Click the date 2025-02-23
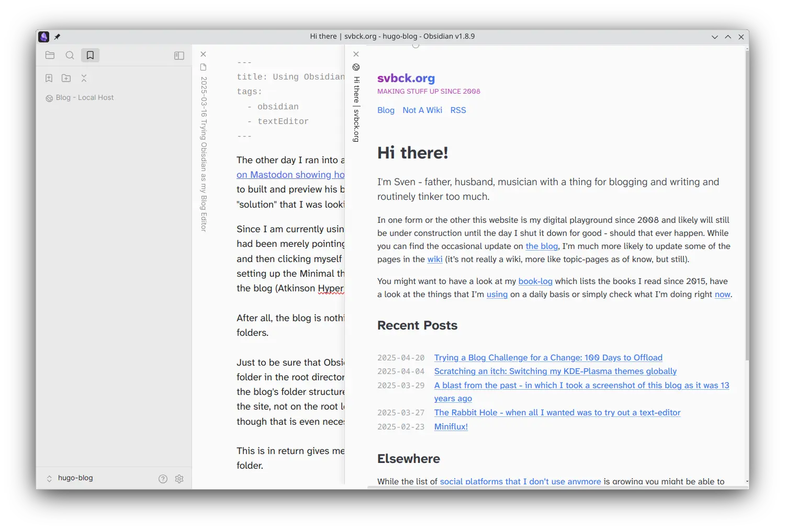 [x=401, y=427]
